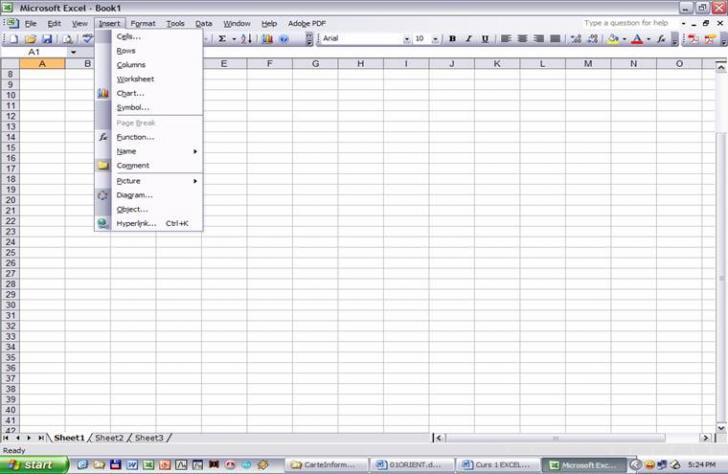Click the fx function icon in formatting toolbar
The width and height of the screenshot is (728, 474).
point(661,39)
